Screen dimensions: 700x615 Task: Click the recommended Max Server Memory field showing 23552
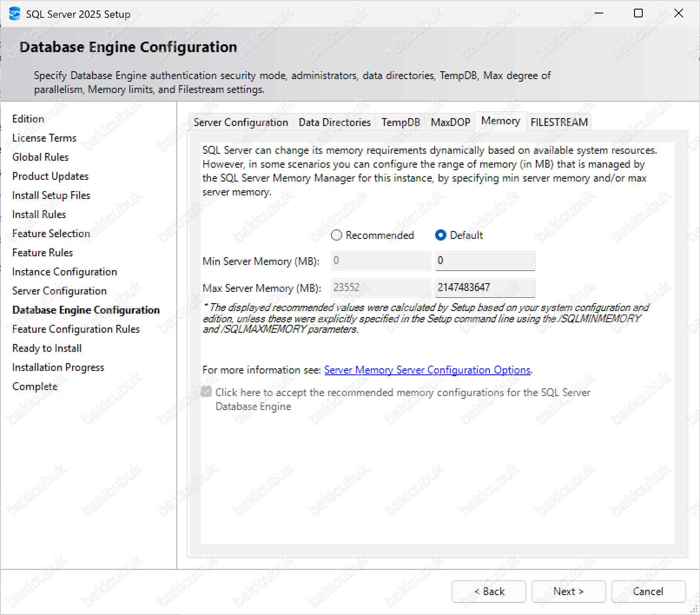point(380,288)
